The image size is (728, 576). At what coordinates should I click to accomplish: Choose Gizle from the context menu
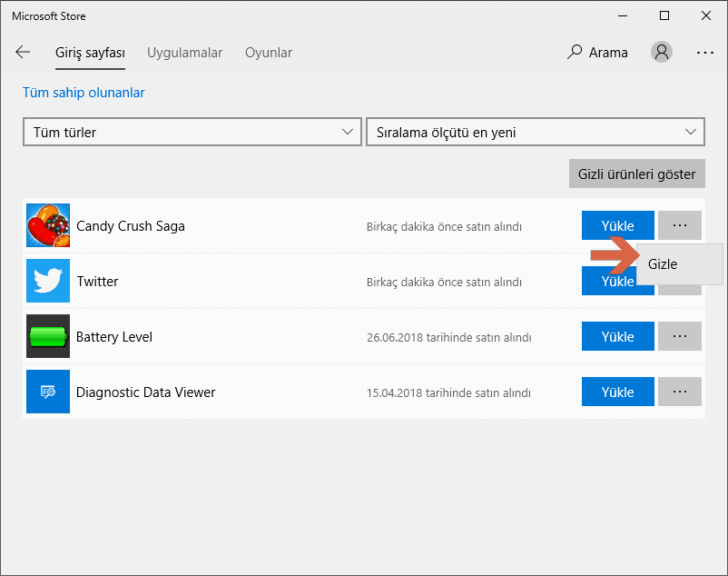[x=680, y=263]
